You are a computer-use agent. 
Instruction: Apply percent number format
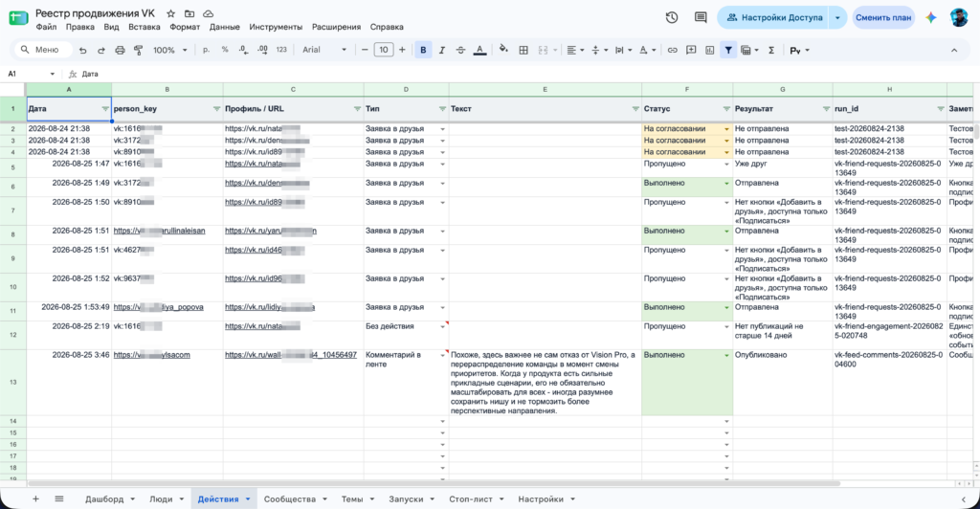point(224,50)
